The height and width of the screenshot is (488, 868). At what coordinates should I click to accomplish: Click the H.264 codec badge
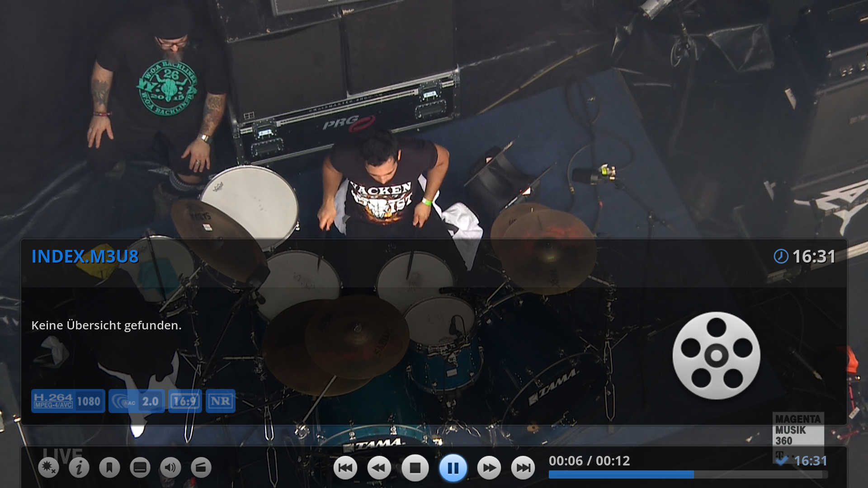53,401
